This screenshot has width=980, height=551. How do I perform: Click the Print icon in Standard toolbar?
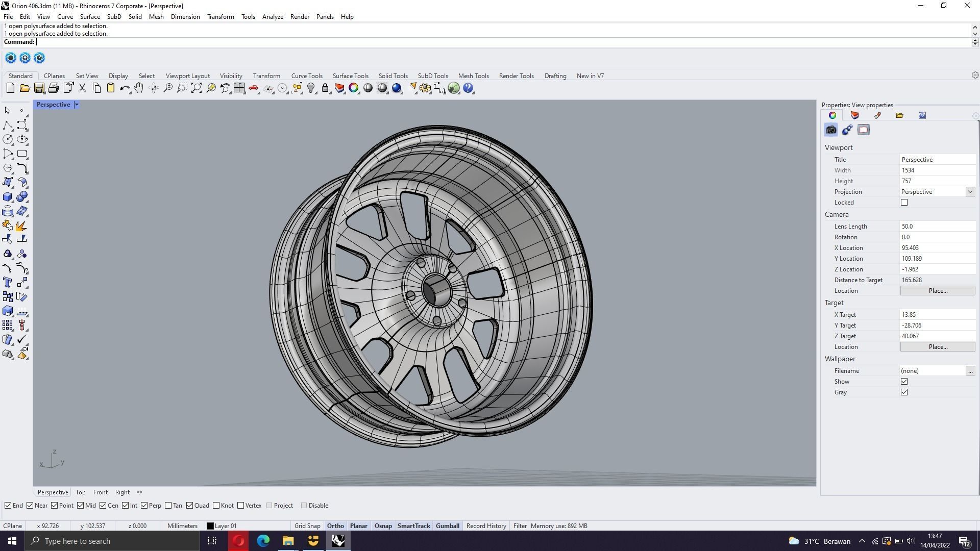[53, 88]
